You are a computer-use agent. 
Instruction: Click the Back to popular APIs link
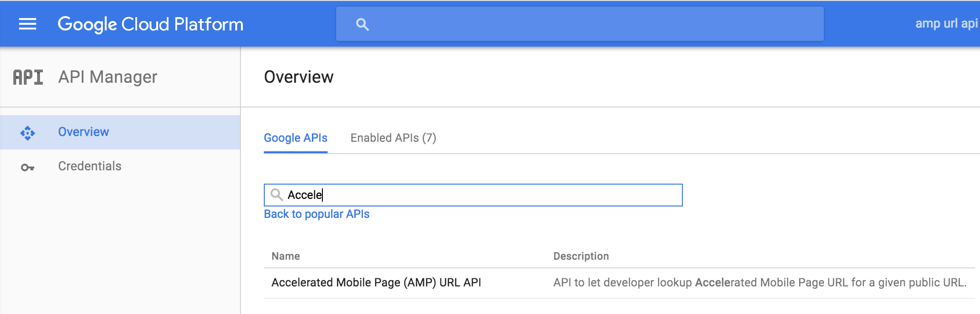click(317, 214)
